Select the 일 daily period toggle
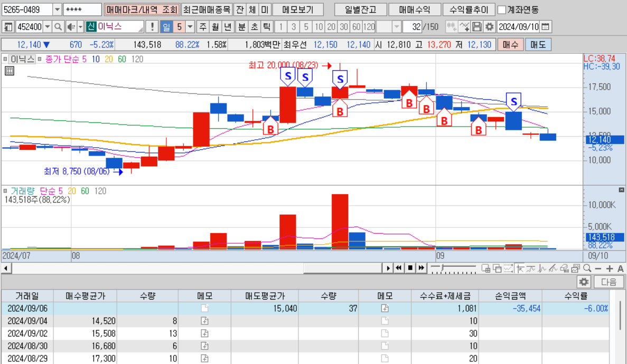 tap(166, 27)
